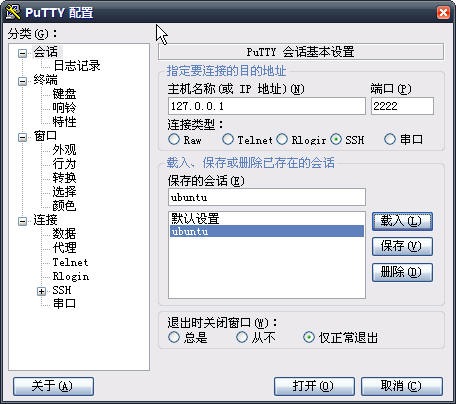Collapse the 连接 tree node
This screenshot has width=456, height=404.
(22, 221)
